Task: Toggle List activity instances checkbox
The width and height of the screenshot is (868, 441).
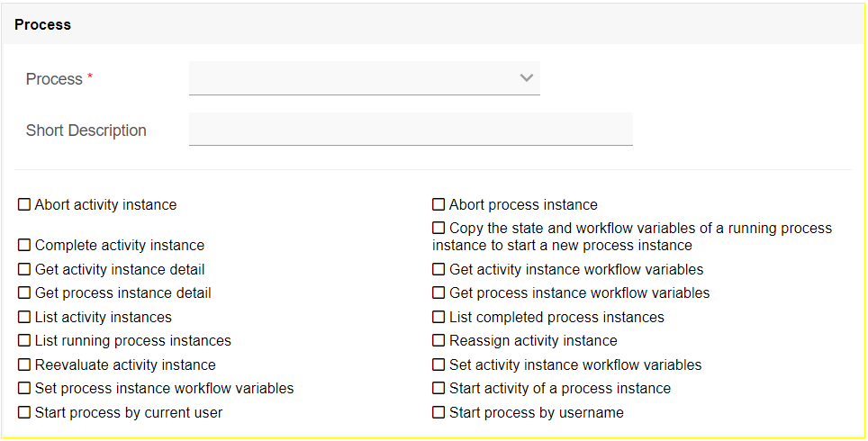Action: tap(24, 318)
